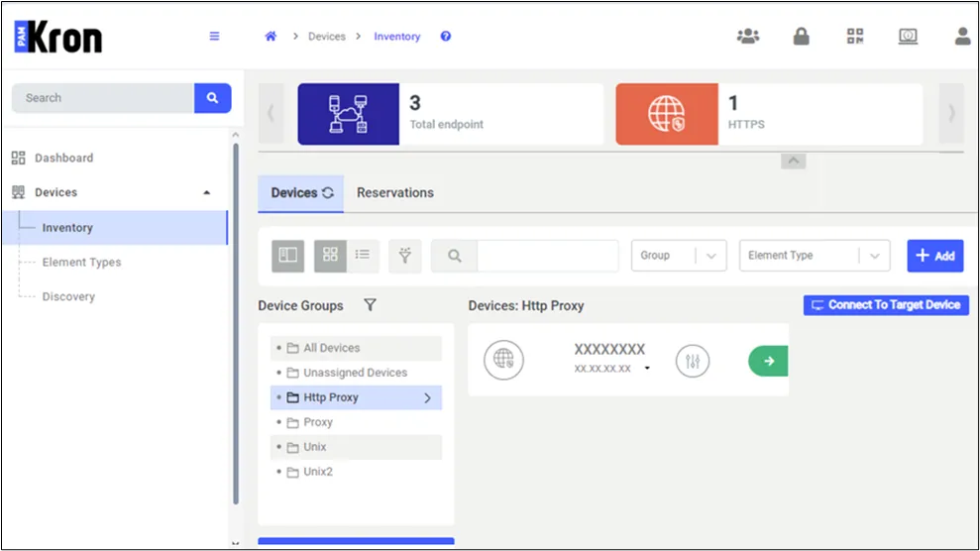Select All Devices group

click(356, 348)
